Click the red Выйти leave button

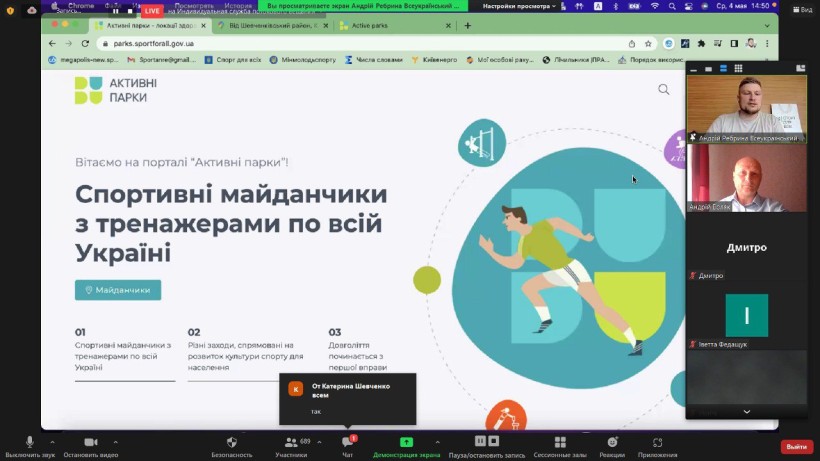click(796, 446)
